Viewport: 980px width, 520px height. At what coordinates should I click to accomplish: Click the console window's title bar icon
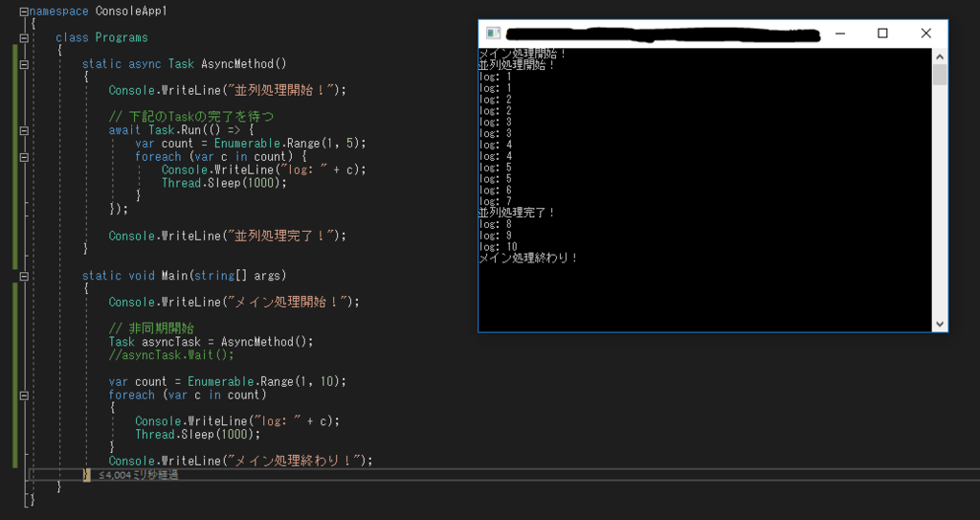(x=493, y=34)
